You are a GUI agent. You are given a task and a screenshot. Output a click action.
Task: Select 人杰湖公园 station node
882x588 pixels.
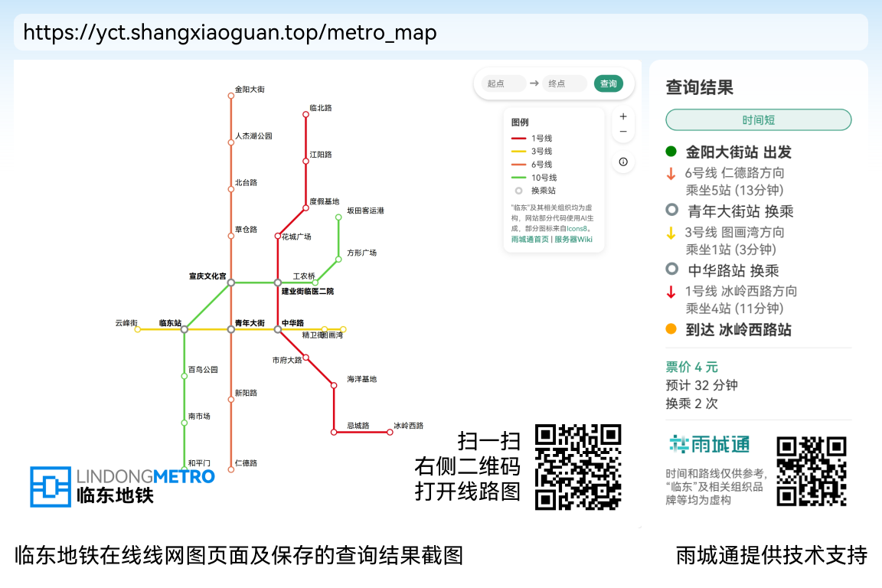pyautogui.click(x=230, y=142)
